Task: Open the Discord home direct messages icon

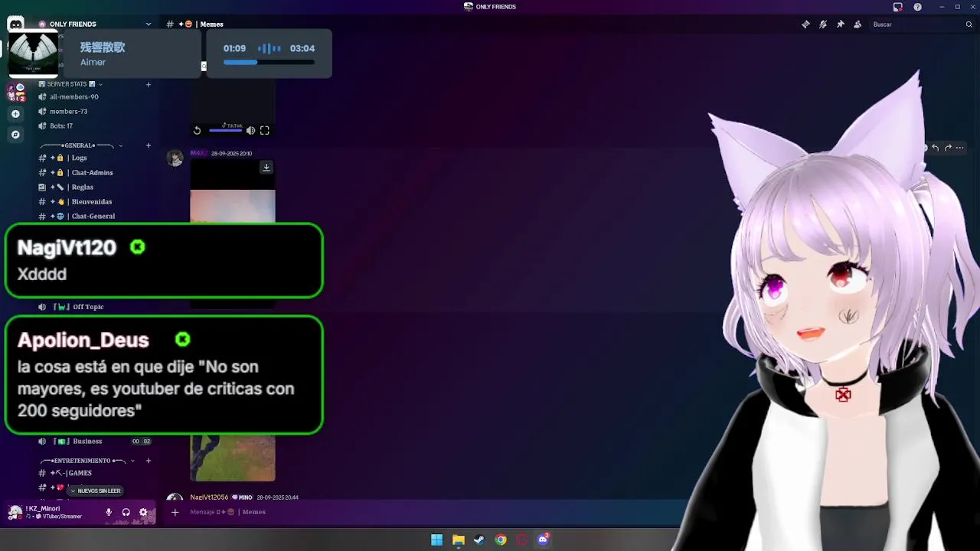Action: pos(15,24)
